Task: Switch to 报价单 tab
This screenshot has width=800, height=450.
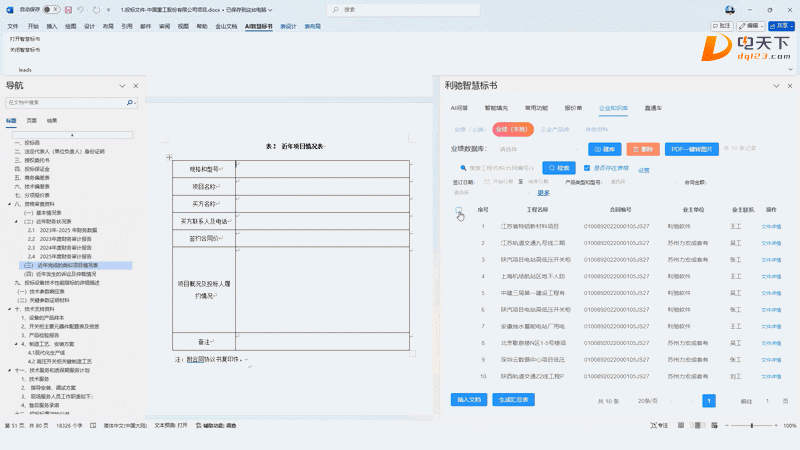Action: (573, 108)
